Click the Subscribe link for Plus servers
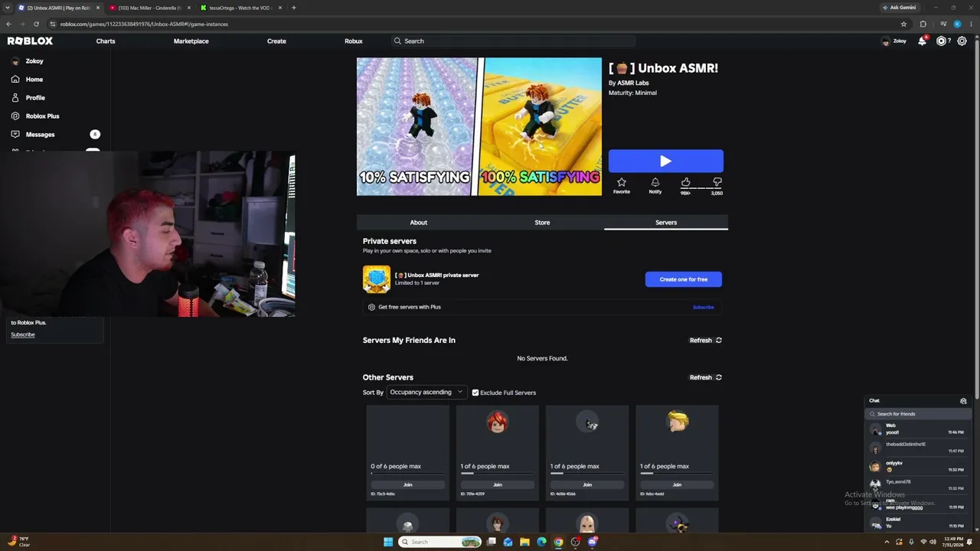 coord(703,307)
